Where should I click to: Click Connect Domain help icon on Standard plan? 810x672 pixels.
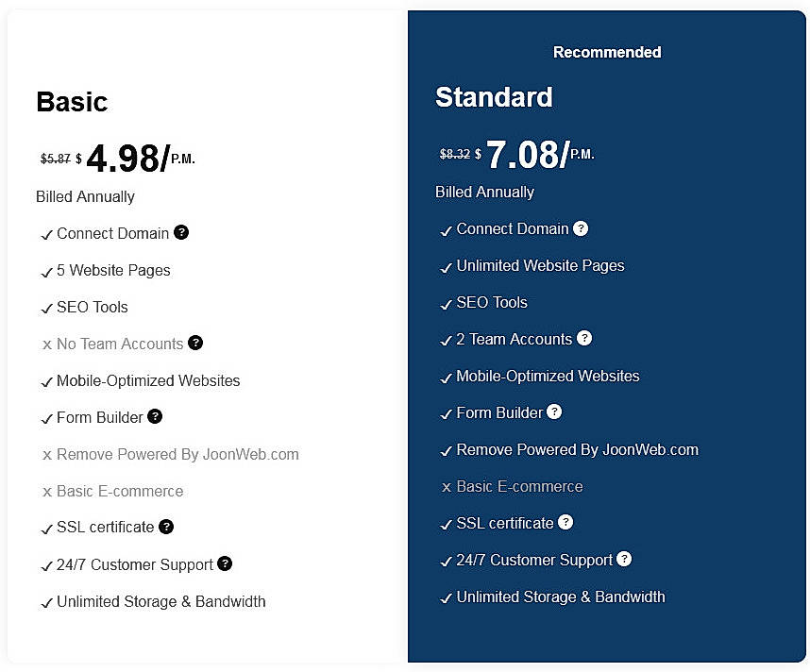pos(581,228)
